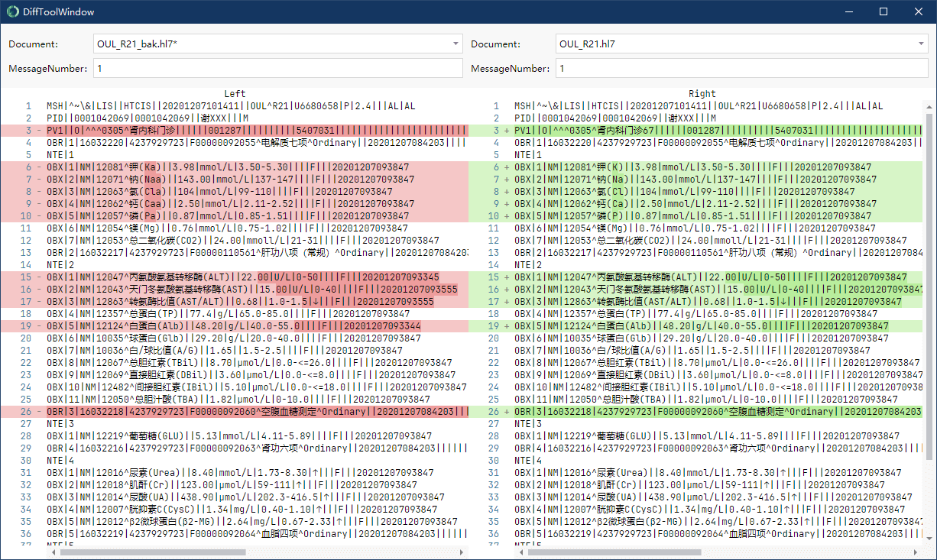This screenshot has width=937, height=560.
Task: Maximize the DiffToolWindow window
Action: click(x=884, y=11)
